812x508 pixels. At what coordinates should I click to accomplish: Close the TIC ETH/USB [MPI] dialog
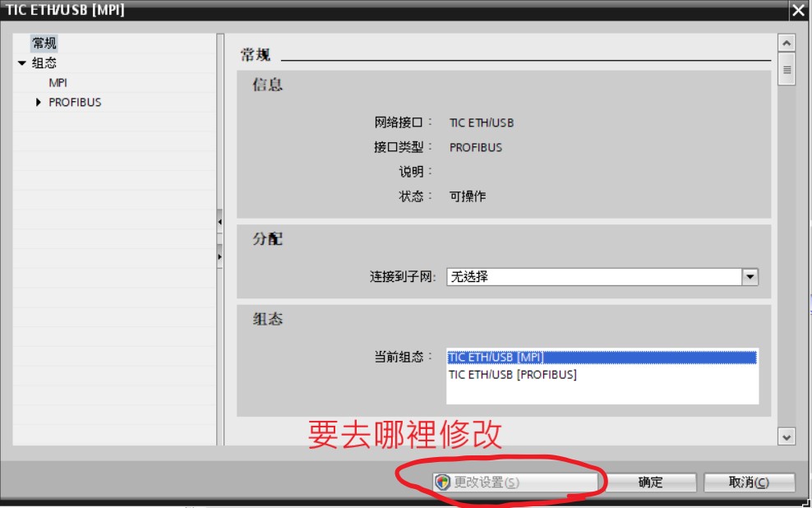[798, 11]
